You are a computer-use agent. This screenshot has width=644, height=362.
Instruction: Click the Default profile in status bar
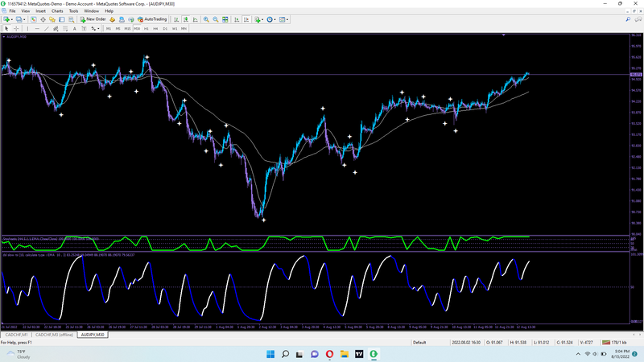tap(419, 342)
